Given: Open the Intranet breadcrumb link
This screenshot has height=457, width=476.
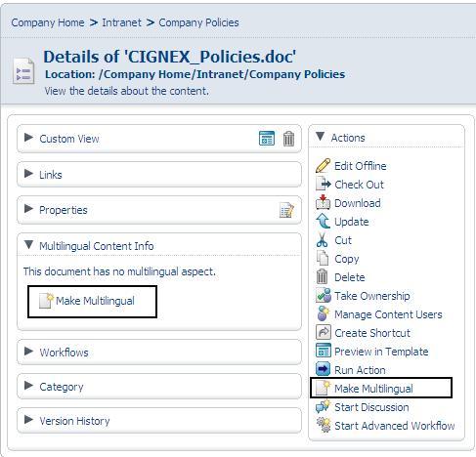Looking at the screenshot, I should point(121,22).
